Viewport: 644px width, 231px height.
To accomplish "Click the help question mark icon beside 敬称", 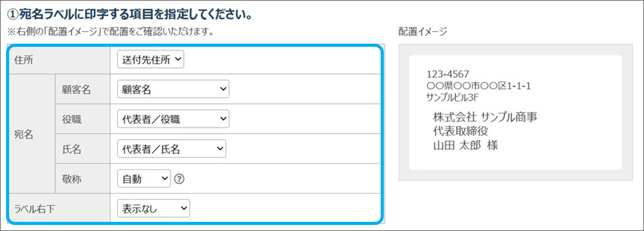I will click(x=179, y=179).
